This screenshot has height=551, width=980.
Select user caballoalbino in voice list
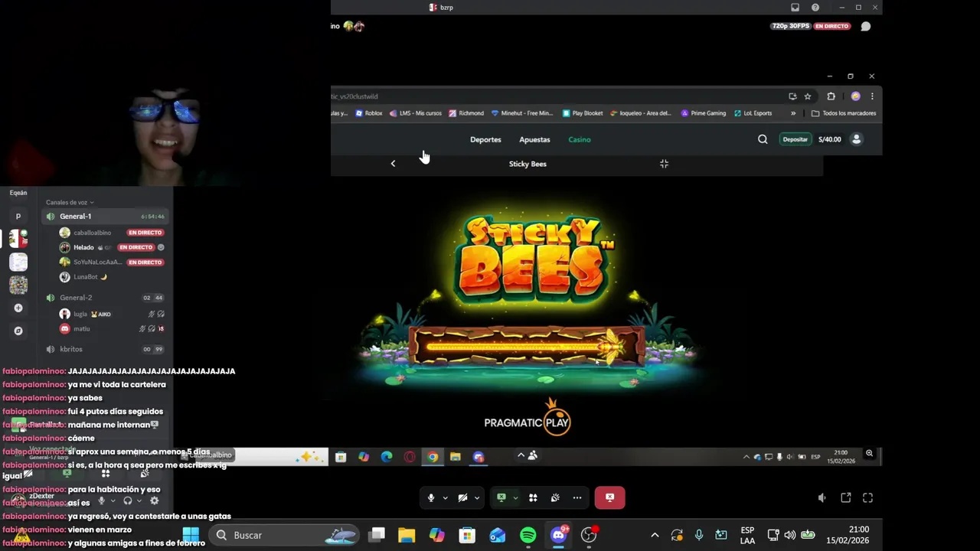click(x=92, y=233)
